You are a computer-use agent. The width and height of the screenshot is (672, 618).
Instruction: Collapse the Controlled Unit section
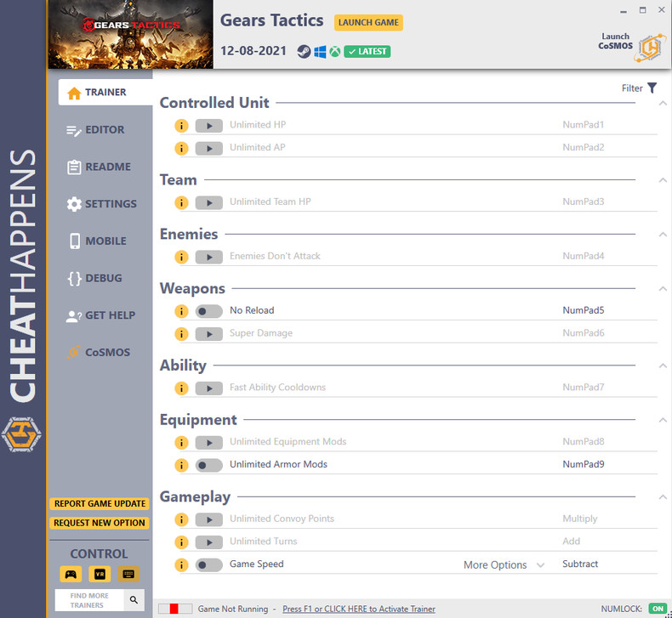tap(663, 103)
